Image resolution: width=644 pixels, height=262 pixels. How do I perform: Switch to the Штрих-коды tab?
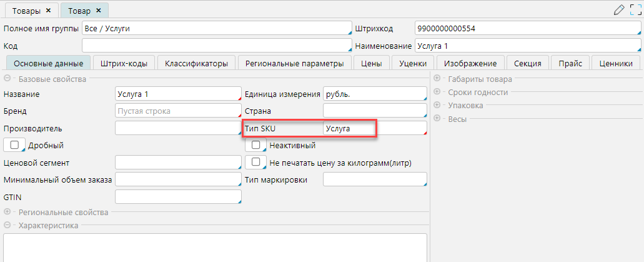click(124, 63)
